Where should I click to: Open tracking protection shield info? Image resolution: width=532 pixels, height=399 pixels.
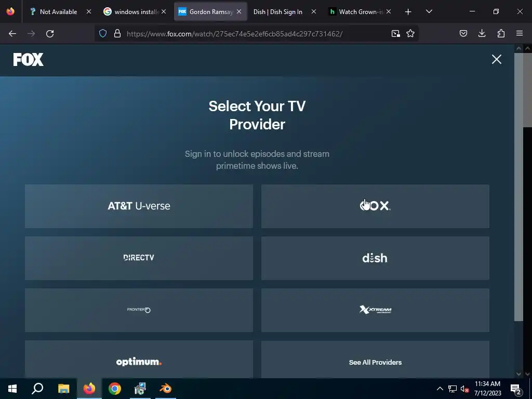[x=103, y=33]
